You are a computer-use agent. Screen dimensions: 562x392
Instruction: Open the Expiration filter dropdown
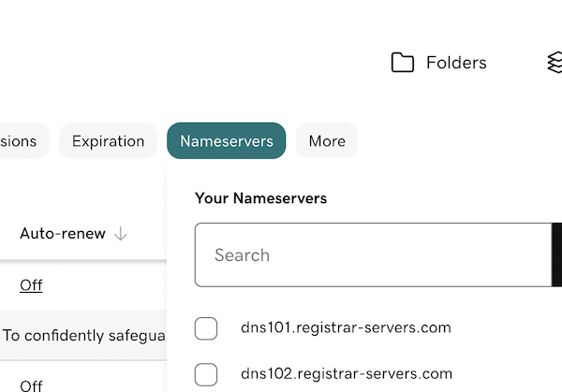coord(108,141)
